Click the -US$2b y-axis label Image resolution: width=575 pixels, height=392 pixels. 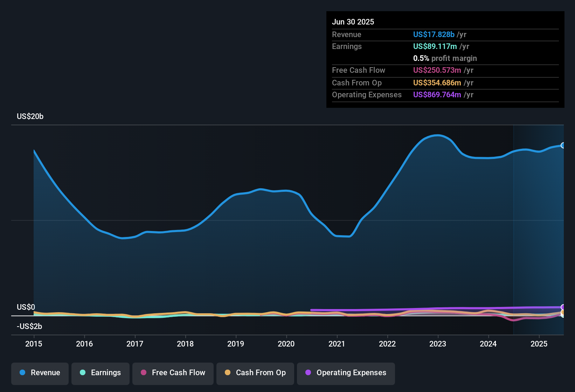(x=29, y=327)
